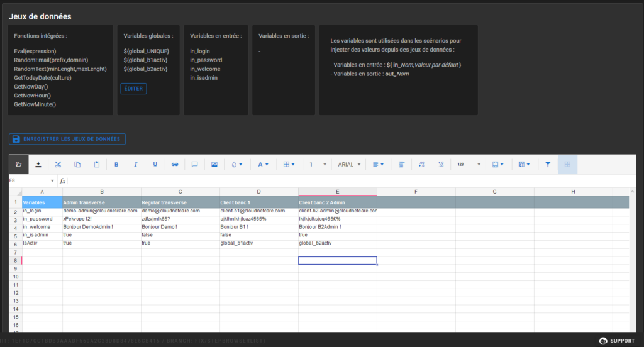This screenshot has width=644, height=347.
Task: Paste from clipboard icon
Action: tap(96, 164)
